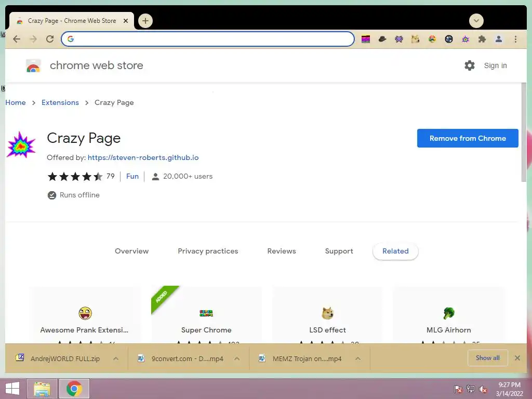Switch to the Reviews tab

click(282, 251)
